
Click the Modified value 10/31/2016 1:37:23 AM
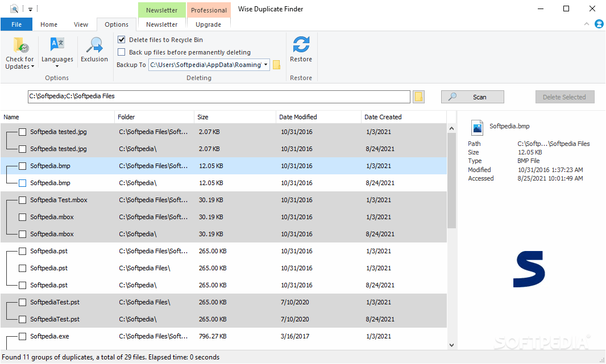click(550, 170)
